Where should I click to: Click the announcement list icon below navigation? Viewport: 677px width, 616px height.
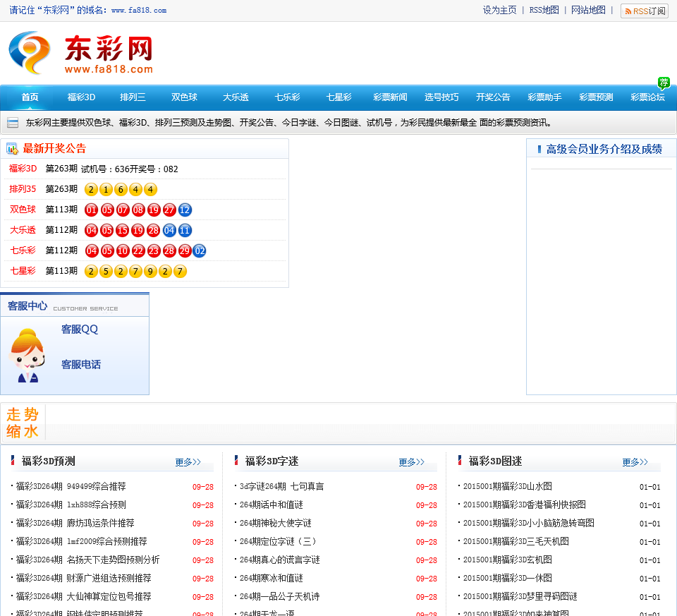point(13,123)
